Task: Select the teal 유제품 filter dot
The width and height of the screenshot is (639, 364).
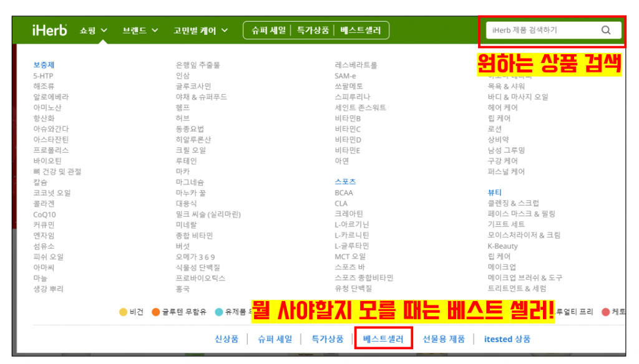Action: click(219, 312)
